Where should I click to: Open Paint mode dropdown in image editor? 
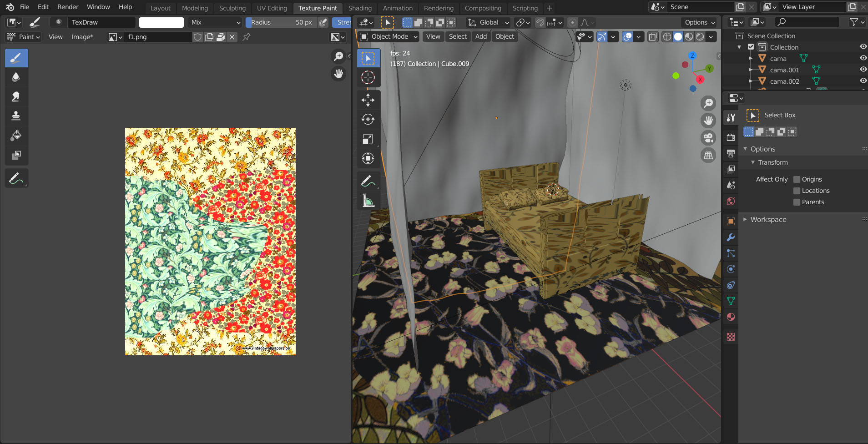coord(24,37)
